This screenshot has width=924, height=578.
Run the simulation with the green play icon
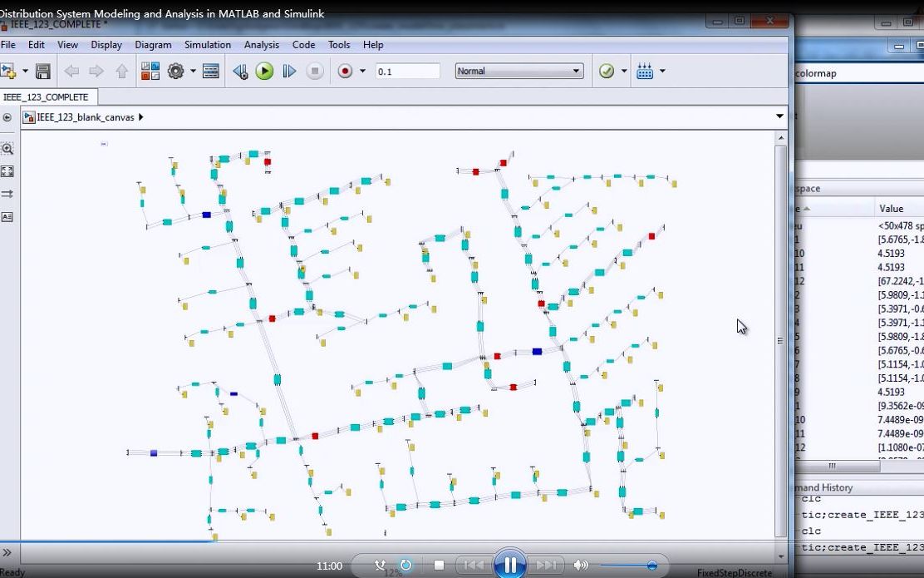coord(265,71)
